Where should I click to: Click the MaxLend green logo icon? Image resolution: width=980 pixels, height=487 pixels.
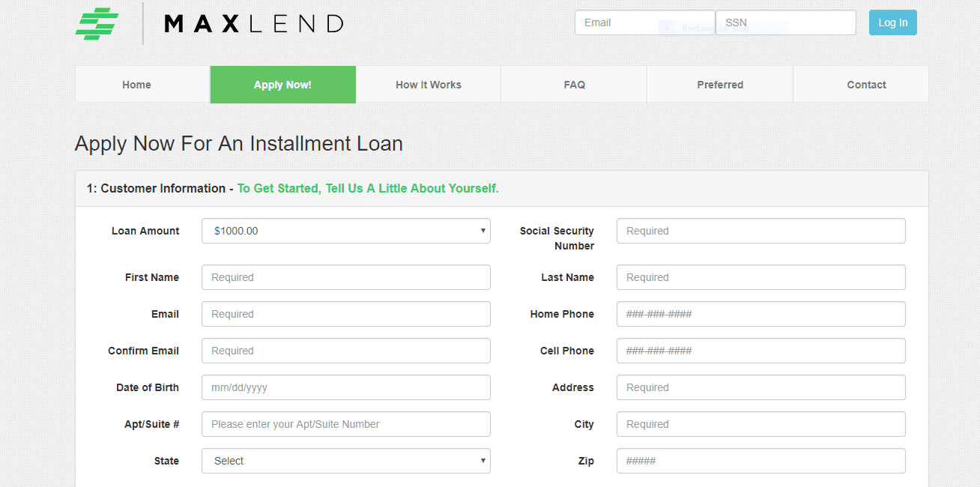point(97,23)
